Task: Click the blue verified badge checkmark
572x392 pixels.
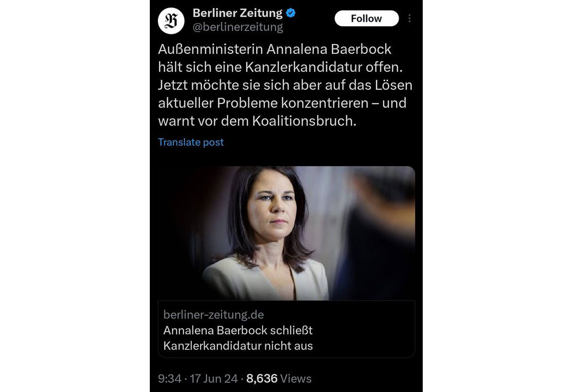Action: click(x=291, y=13)
